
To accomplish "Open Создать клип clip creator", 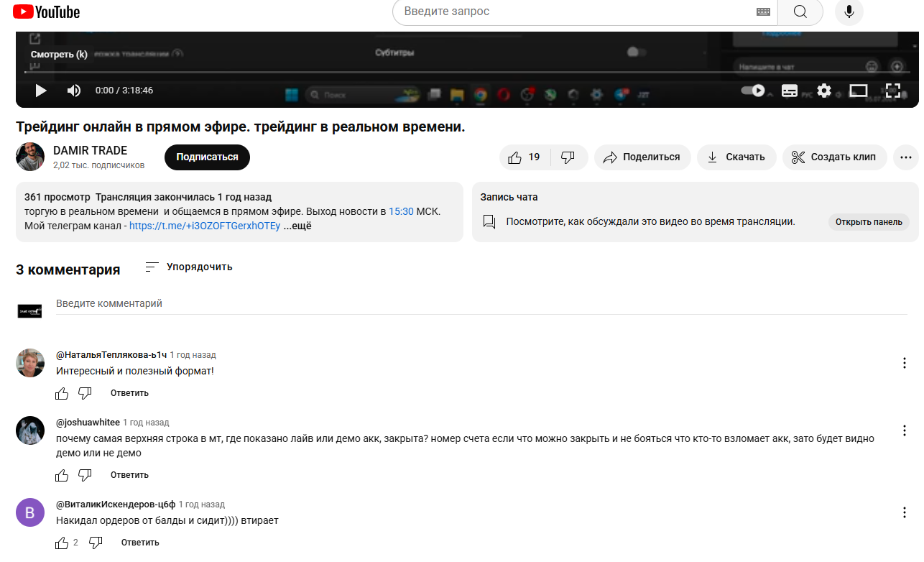I will 834,157.
